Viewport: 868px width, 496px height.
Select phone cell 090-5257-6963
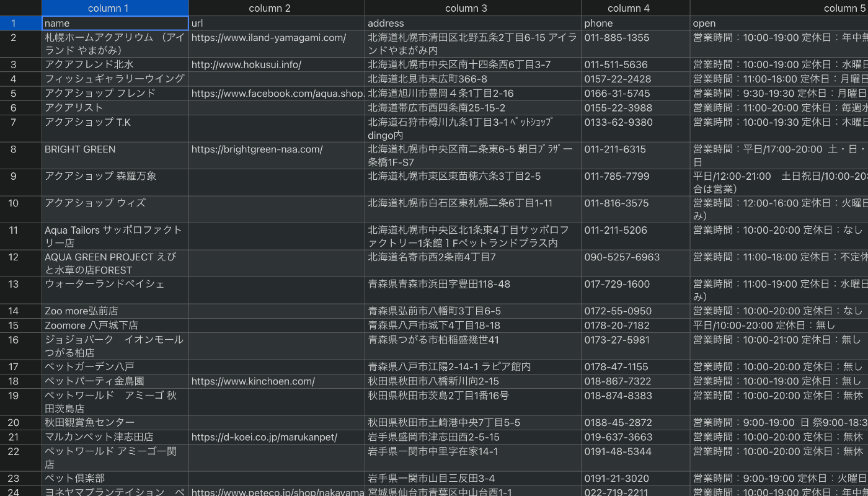[635, 263]
